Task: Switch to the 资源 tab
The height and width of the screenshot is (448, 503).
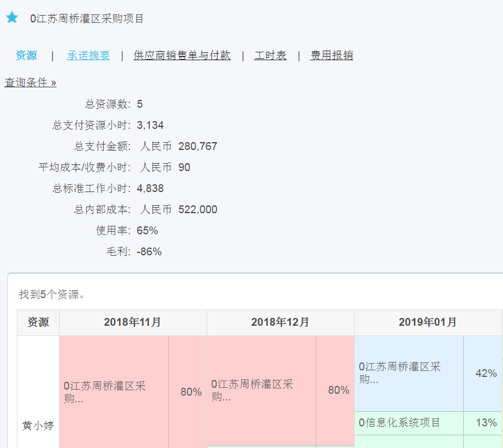Action: (x=26, y=55)
